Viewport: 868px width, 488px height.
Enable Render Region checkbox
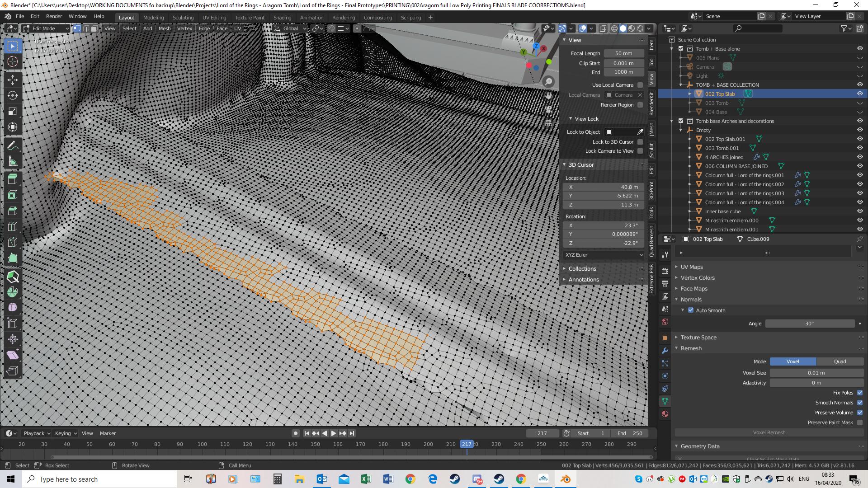point(640,105)
